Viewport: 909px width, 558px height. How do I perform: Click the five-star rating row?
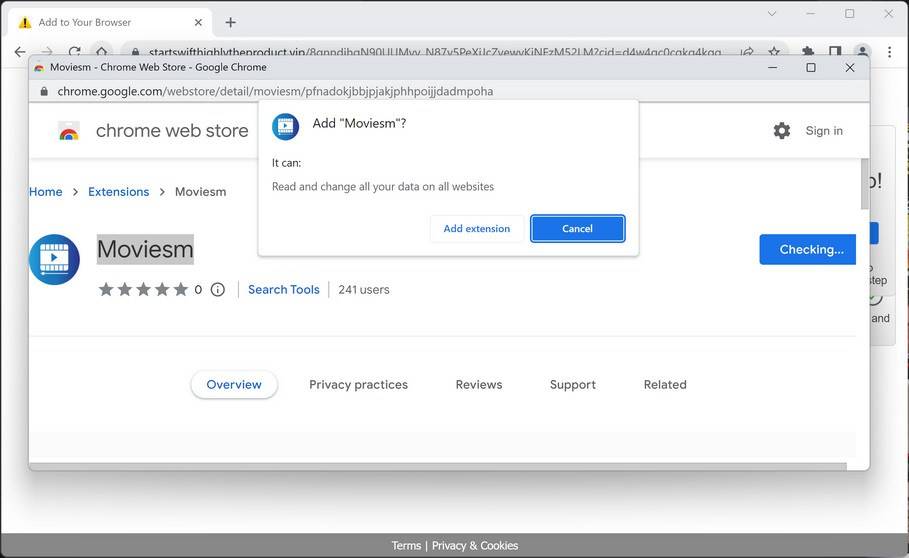pyautogui.click(x=143, y=289)
